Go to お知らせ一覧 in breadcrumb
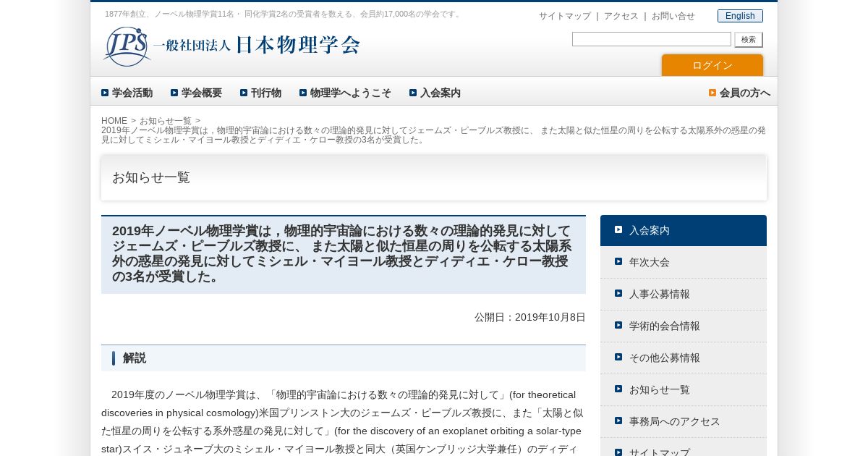The width and height of the screenshot is (868, 456). pyautogui.click(x=166, y=121)
